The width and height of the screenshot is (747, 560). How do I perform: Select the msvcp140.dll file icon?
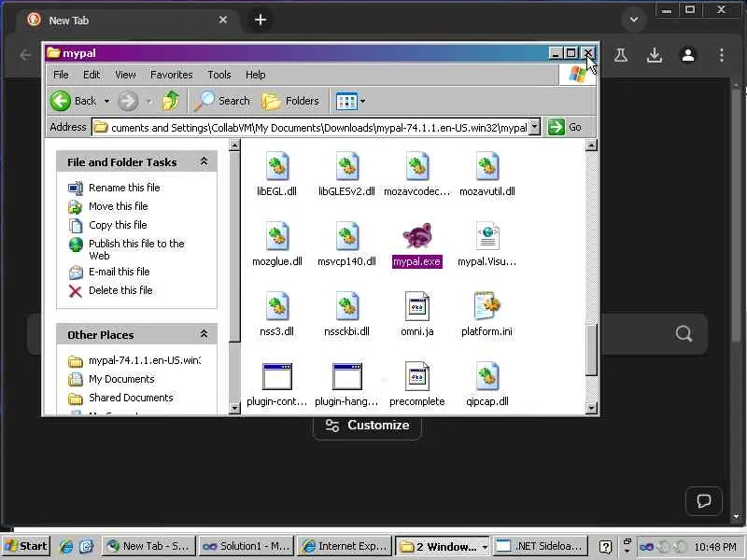[x=346, y=236]
